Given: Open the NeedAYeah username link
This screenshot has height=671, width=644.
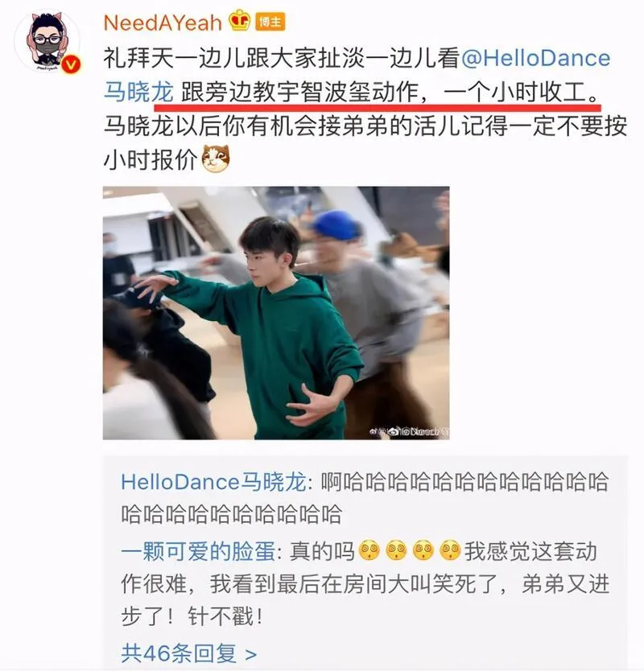Looking at the screenshot, I should [x=163, y=23].
